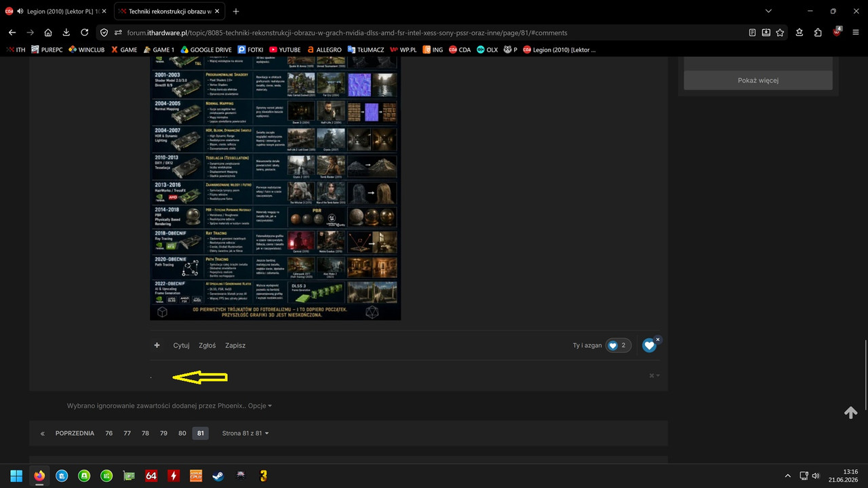Reload the current forum page
This screenshot has width=868, height=488.
point(85,33)
